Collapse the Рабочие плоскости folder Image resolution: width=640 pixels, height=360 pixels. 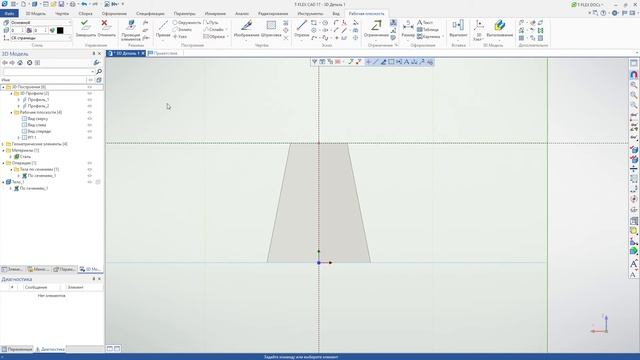click(x=11, y=112)
